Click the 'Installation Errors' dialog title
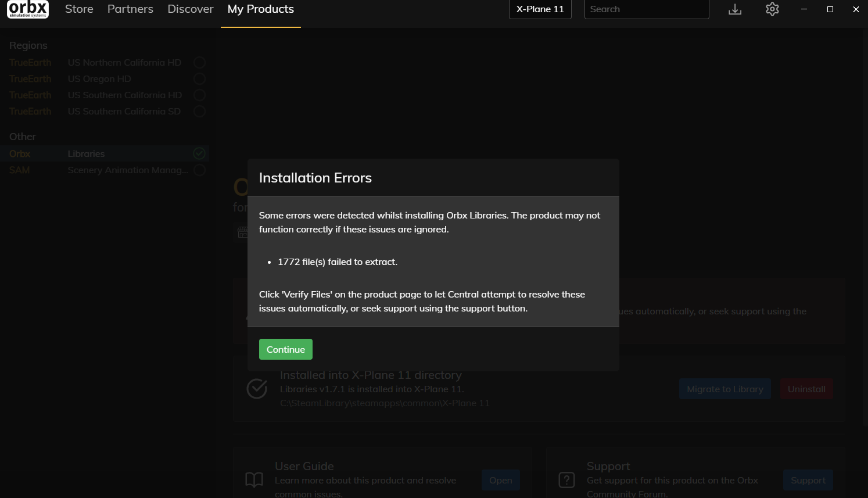 click(315, 178)
